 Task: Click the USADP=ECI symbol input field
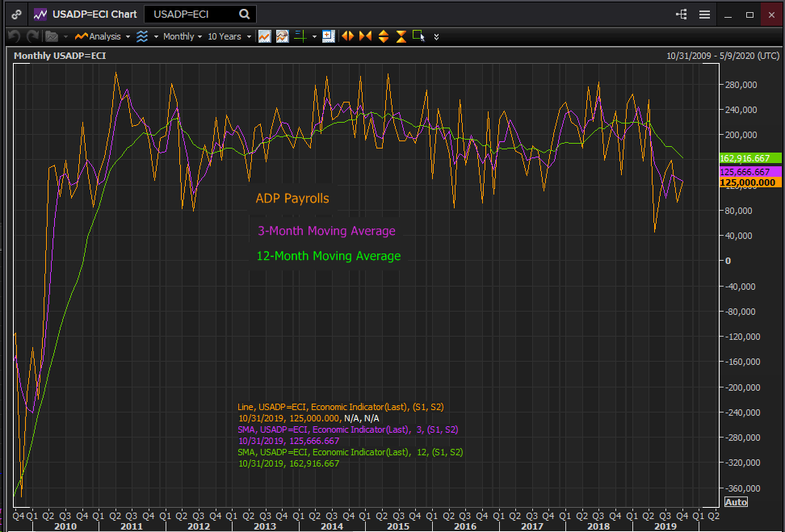[190, 15]
